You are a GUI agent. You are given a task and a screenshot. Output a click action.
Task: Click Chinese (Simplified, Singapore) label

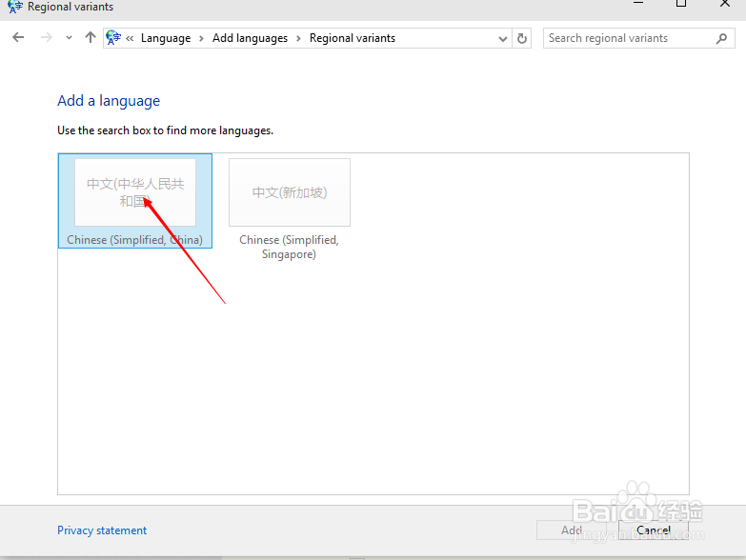point(289,247)
